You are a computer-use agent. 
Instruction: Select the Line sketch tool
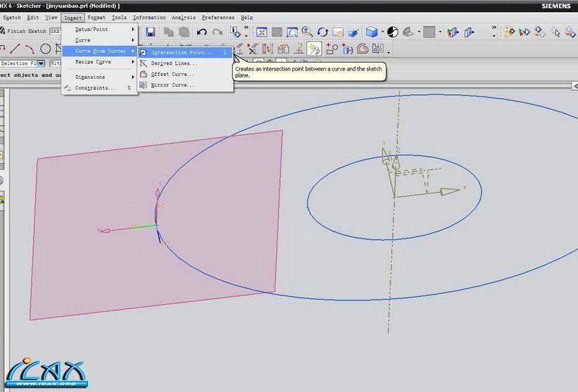(x=14, y=49)
